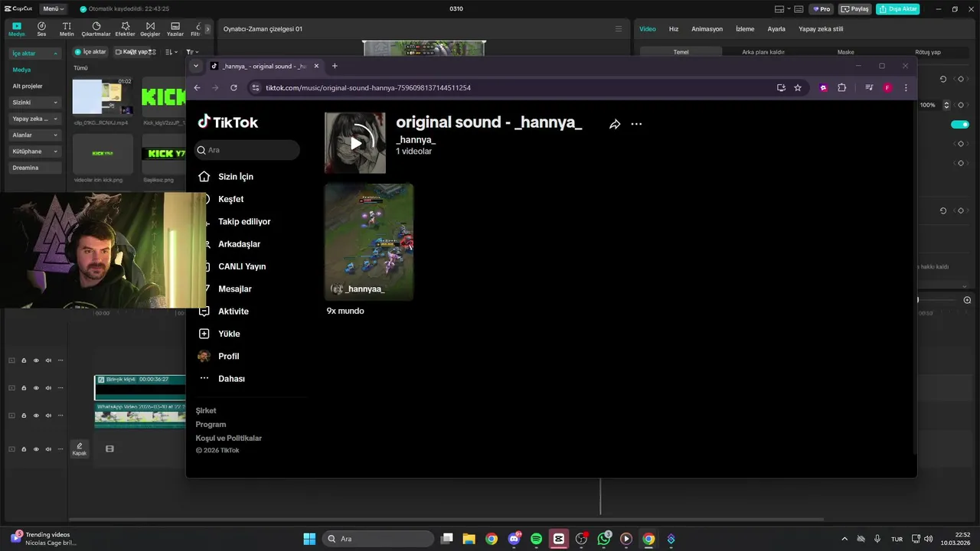980x551 pixels.
Task: Hide the Kapak main track with eye icon
Action: tap(36, 449)
